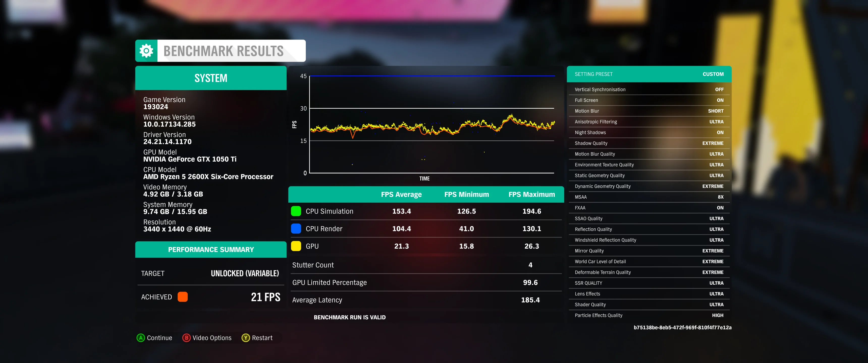Click BENCHMARK RUN IS VALID message
The width and height of the screenshot is (868, 363).
coord(350,317)
